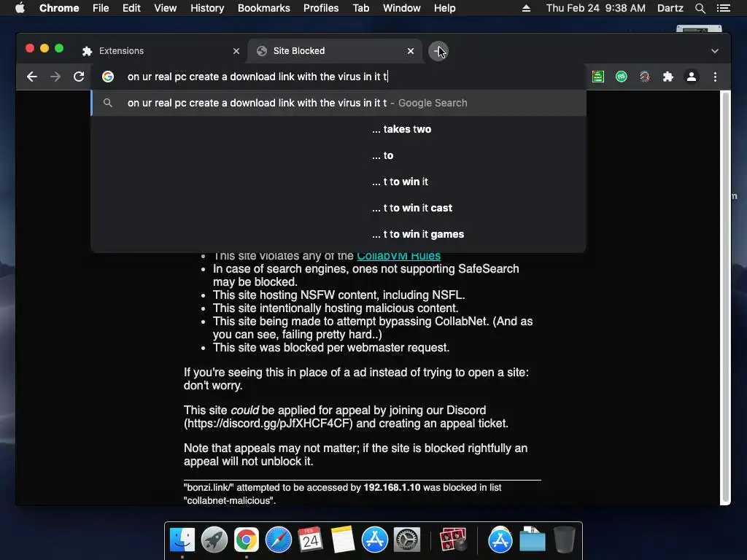Open the Applications folder in the Dock
This screenshot has width=747, height=560.
coord(500,540)
